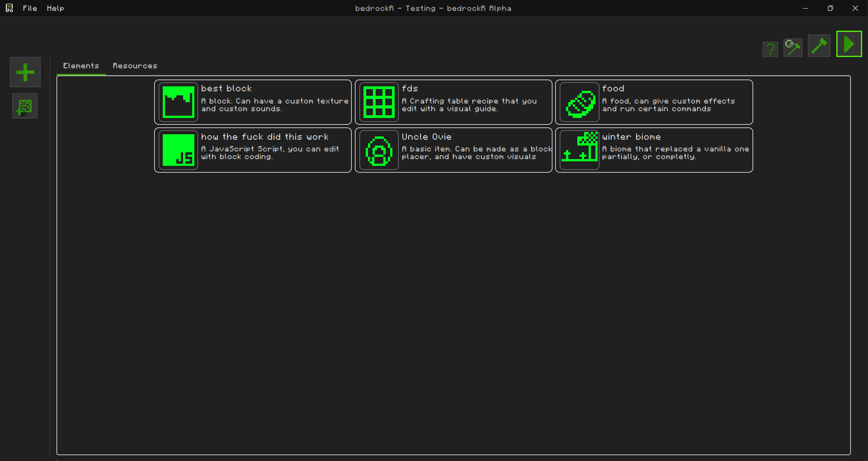This screenshot has height=461, width=868.
Task: Click the add texture icon in the sidebar
Action: (24, 106)
